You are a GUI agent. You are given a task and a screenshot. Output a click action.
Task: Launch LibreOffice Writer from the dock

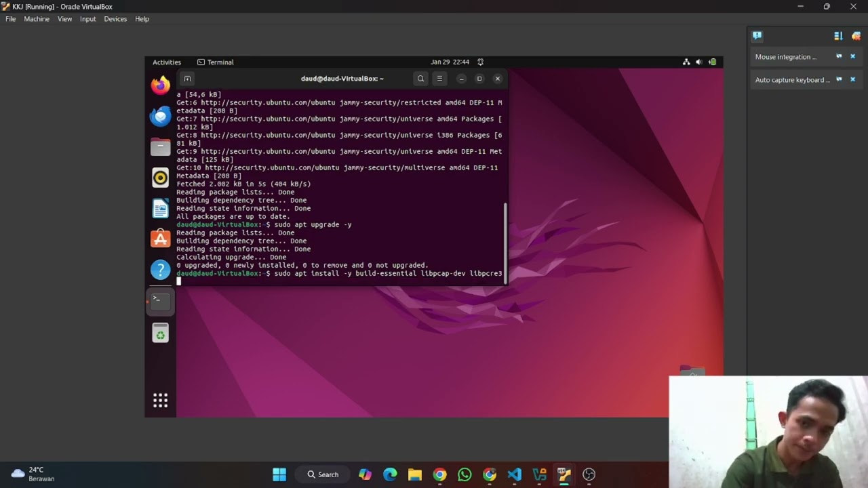[160, 208]
